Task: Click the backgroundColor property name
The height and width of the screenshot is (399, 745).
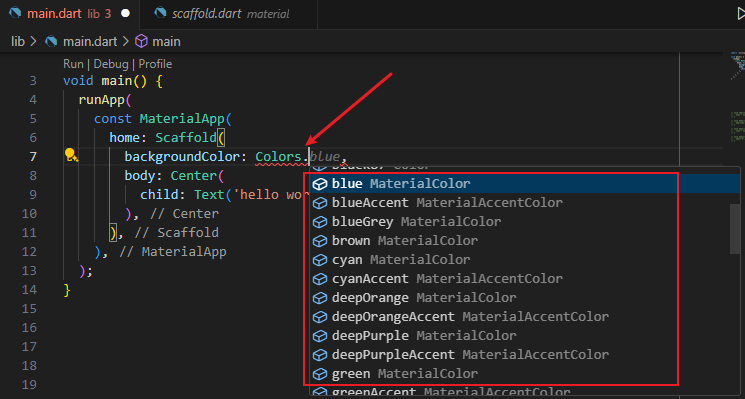Action: (182, 157)
